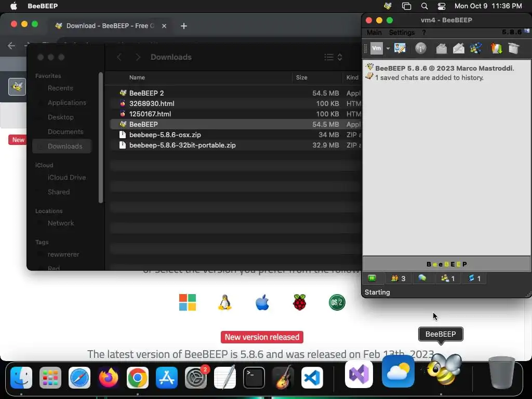Open the Settings menu in BeeBEEP window
The width and height of the screenshot is (532, 399).
coord(402,33)
